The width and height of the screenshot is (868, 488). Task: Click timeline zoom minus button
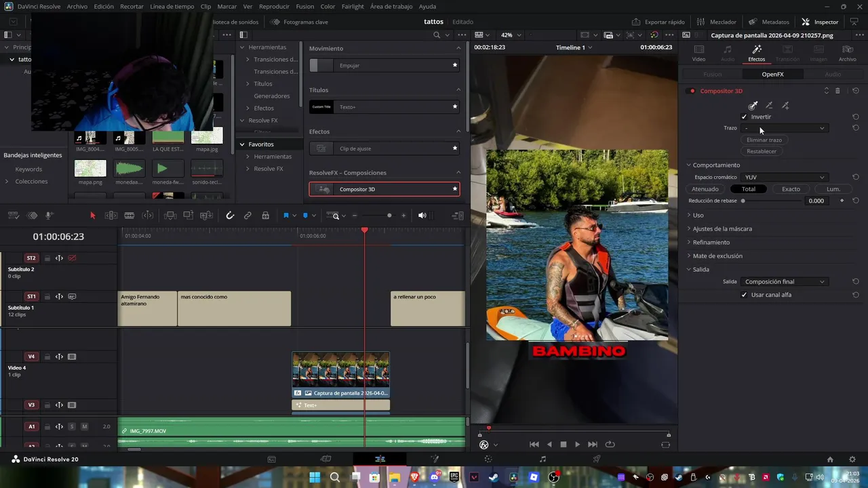pos(354,216)
